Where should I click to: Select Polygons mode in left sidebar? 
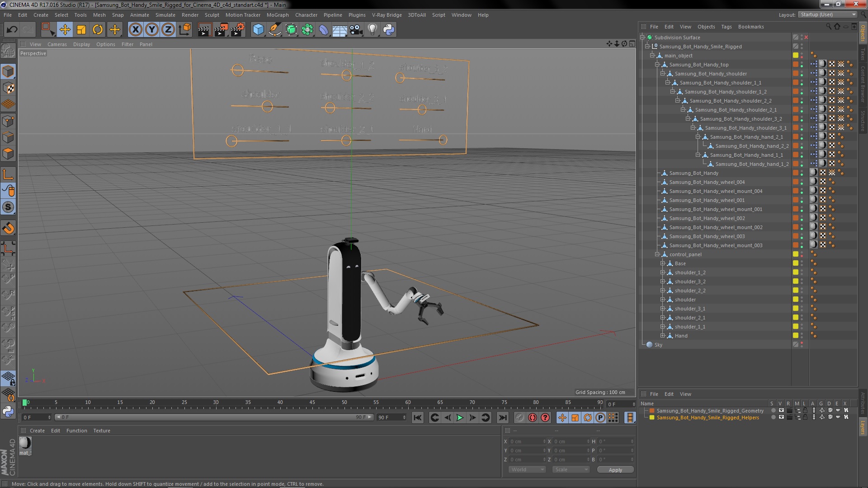(x=8, y=154)
